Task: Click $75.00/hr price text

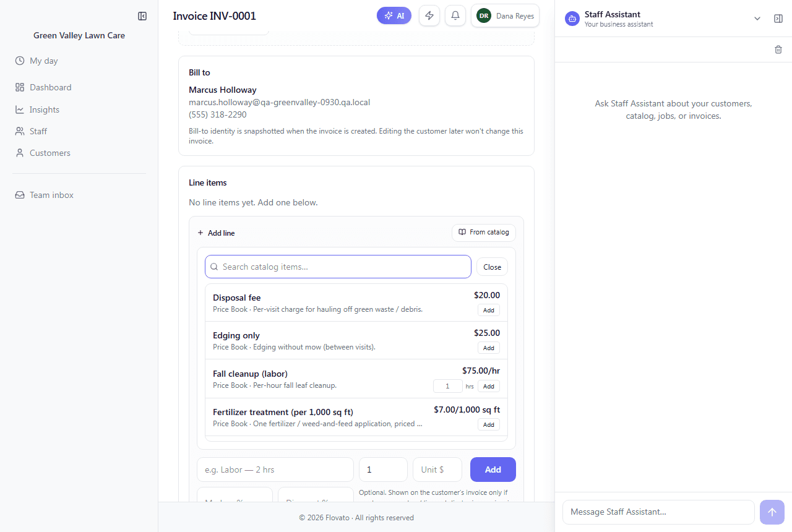Action: point(481,371)
